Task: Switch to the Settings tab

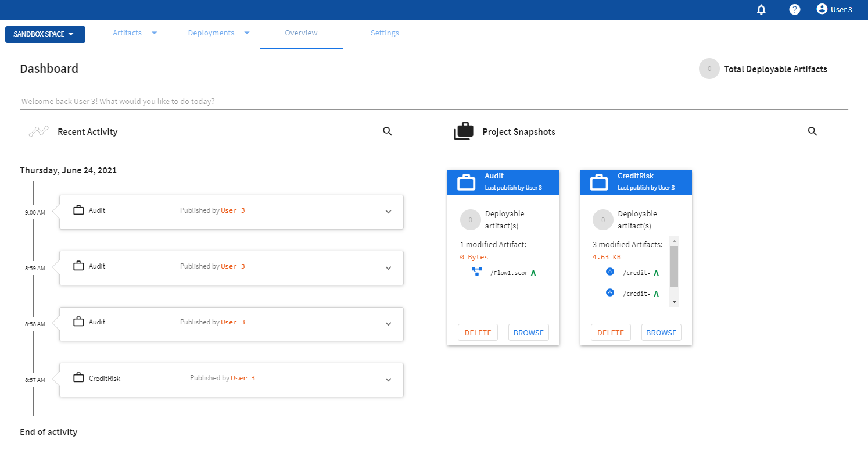Action: click(x=385, y=33)
